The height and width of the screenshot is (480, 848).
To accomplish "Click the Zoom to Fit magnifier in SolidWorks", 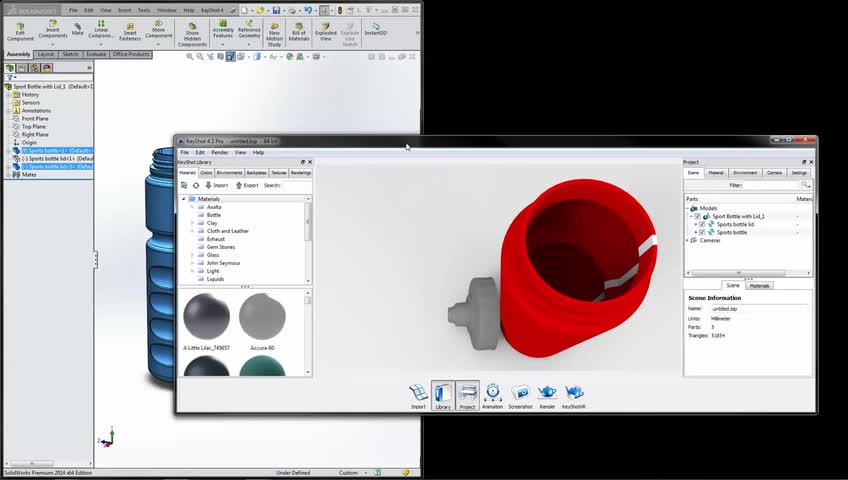I will 190,56.
